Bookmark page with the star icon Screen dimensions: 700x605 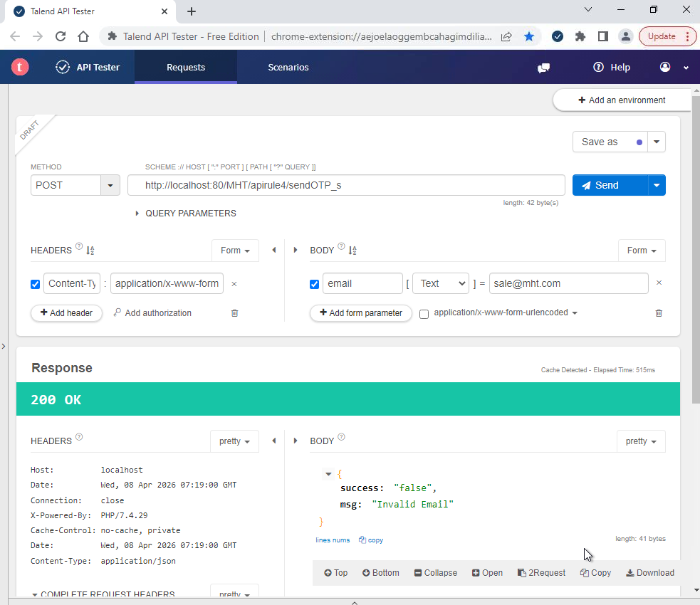529,36
